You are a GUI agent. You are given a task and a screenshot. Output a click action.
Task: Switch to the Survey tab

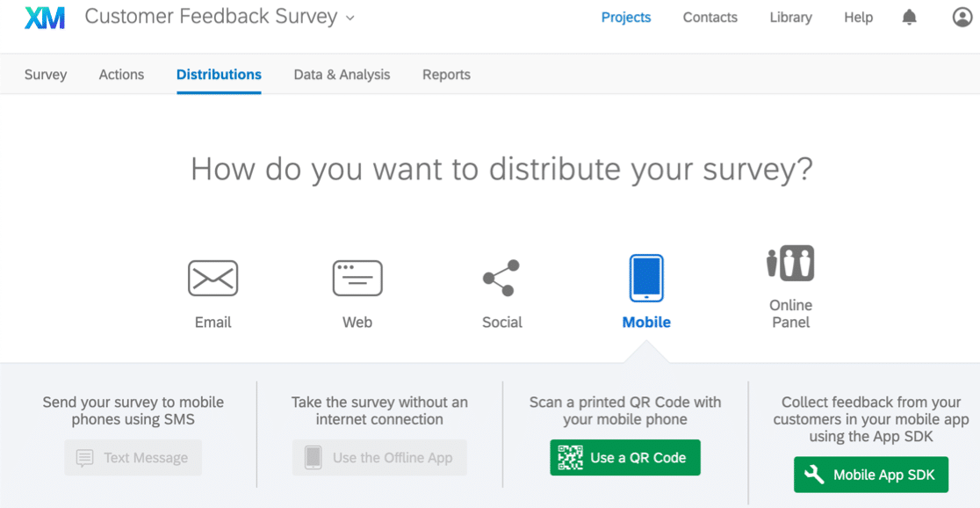coord(46,75)
